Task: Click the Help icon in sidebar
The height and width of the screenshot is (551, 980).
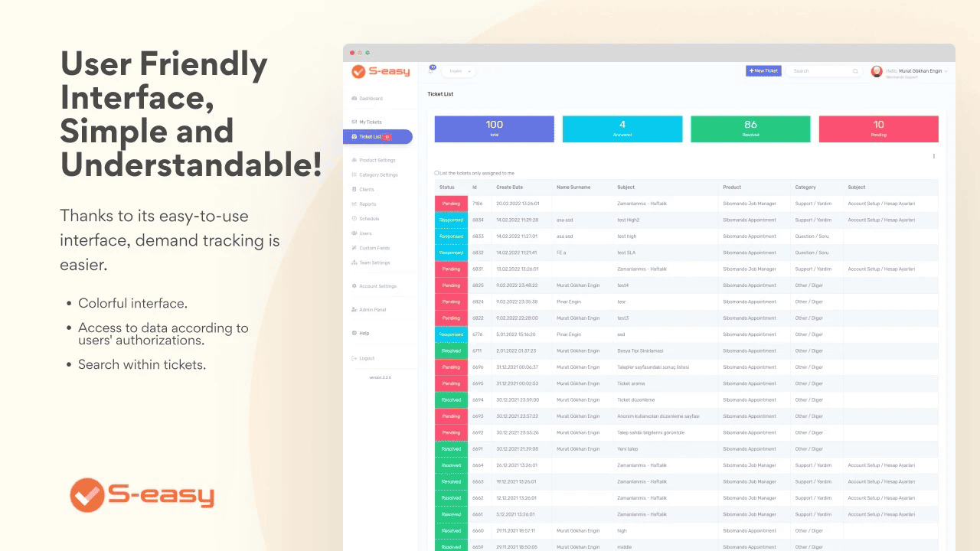Action: click(x=354, y=334)
